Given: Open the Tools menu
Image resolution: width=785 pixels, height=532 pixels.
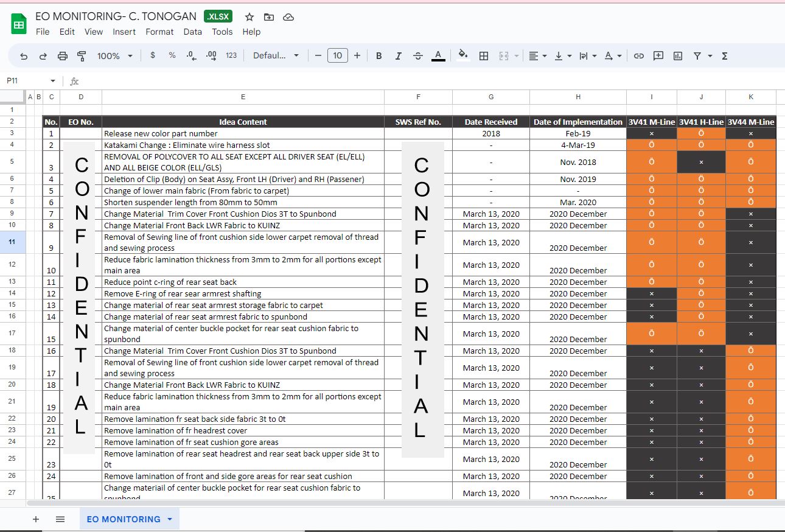Looking at the screenshot, I should coord(222,32).
